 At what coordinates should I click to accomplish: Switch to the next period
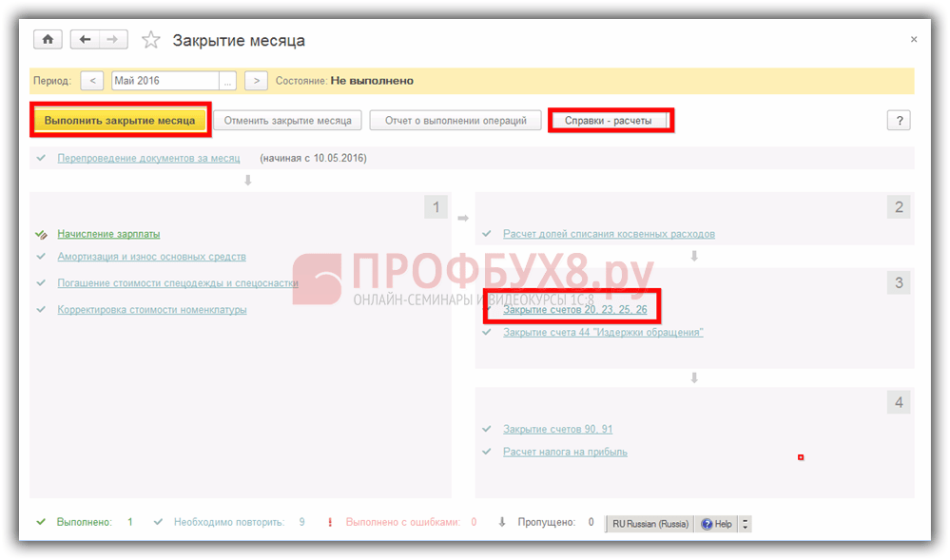tap(257, 81)
